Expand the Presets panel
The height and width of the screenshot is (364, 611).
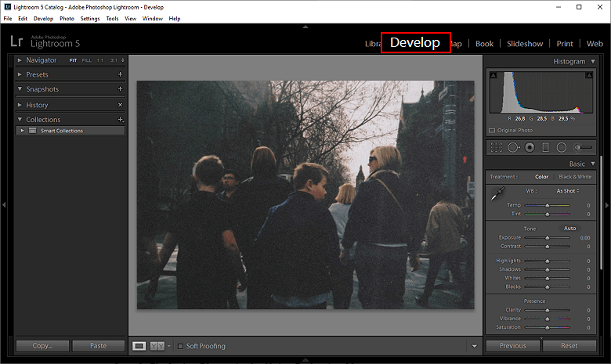pyautogui.click(x=20, y=74)
